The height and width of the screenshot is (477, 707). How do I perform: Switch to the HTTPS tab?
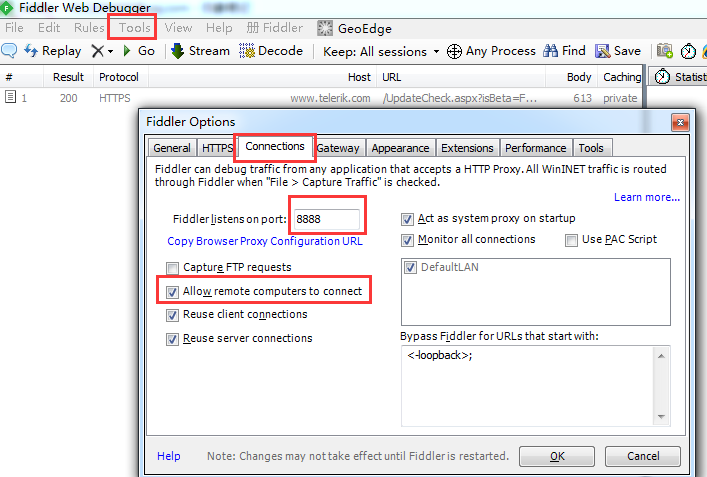coord(217,148)
